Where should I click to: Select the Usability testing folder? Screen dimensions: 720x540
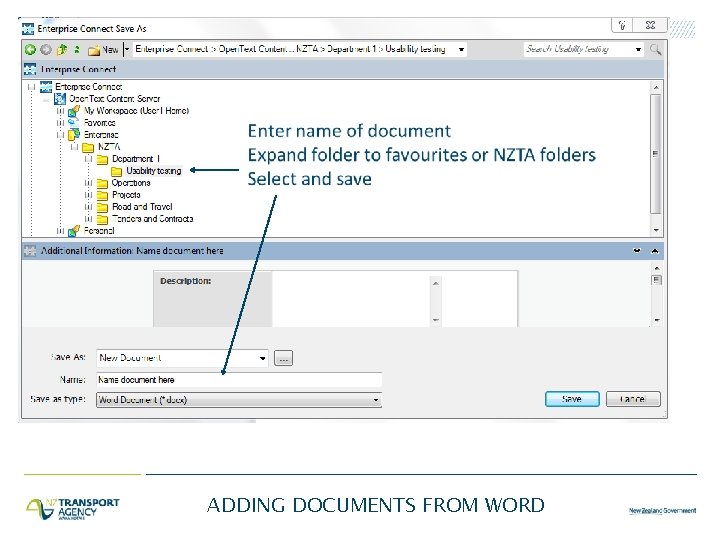154,171
